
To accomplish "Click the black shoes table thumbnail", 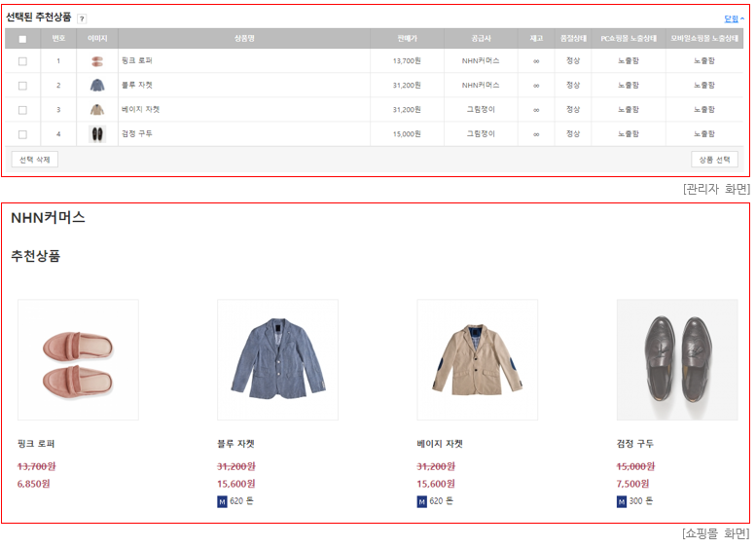I will pyautogui.click(x=97, y=134).
